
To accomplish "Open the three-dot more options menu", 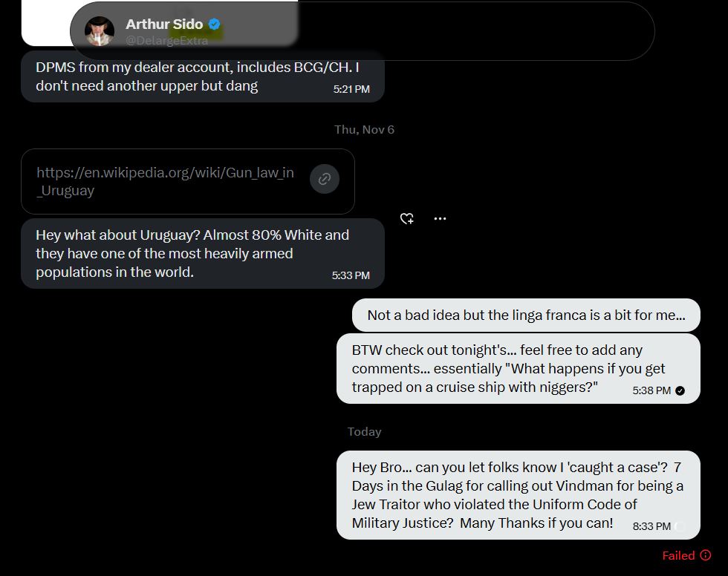I will coord(440,219).
